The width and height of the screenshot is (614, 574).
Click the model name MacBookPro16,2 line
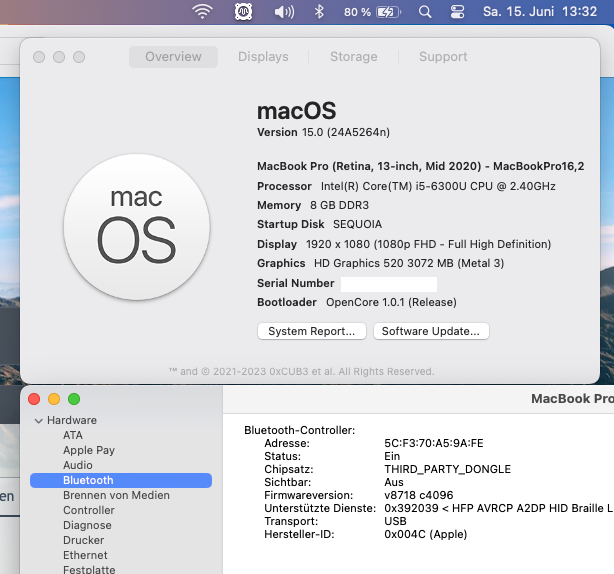click(x=421, y=166)
